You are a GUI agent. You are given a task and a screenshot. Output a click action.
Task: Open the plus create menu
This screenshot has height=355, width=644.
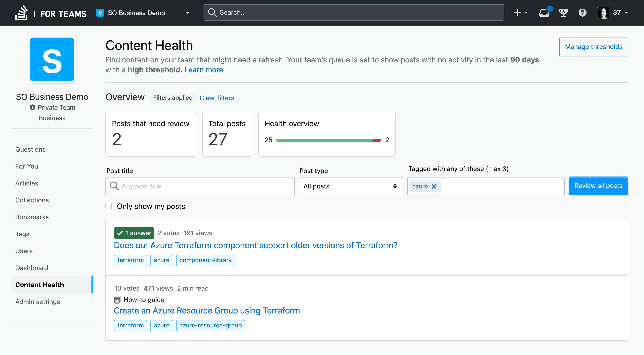(520, 12)
